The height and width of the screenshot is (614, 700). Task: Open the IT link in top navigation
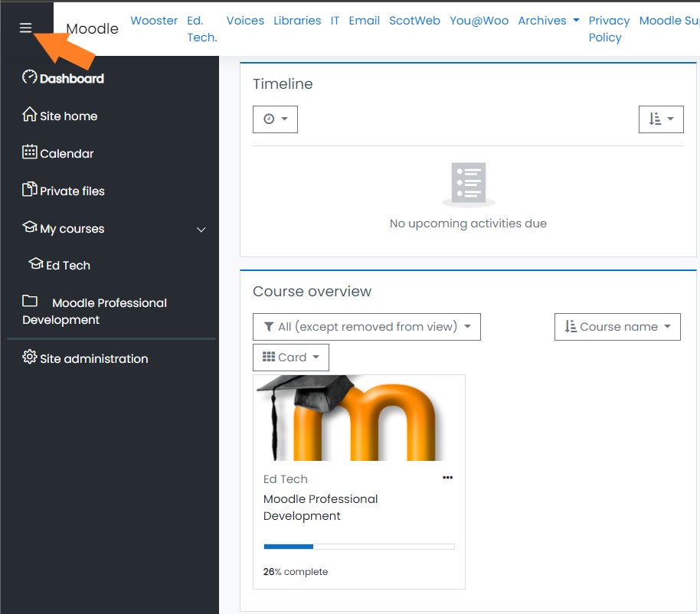coord(335,21)
